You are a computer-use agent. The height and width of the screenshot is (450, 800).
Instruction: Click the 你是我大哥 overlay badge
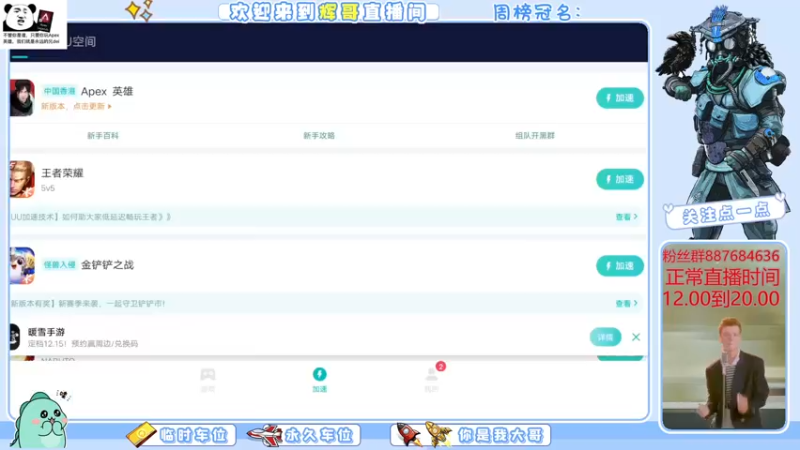point(470,435)
